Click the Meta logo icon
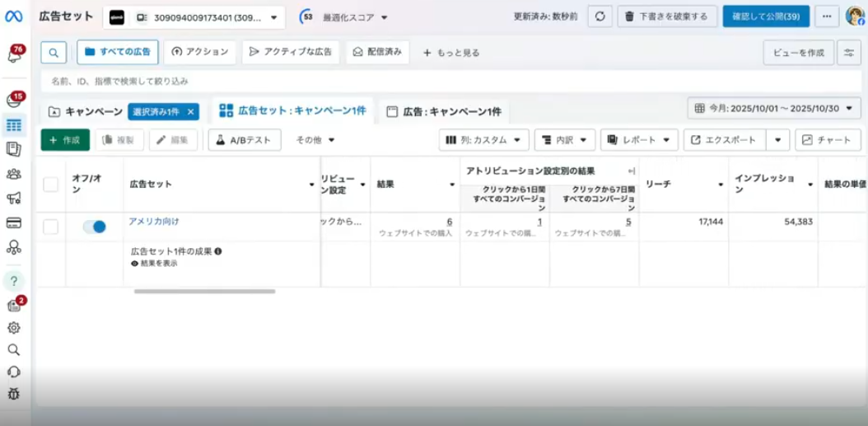 [x=14, y=16]
